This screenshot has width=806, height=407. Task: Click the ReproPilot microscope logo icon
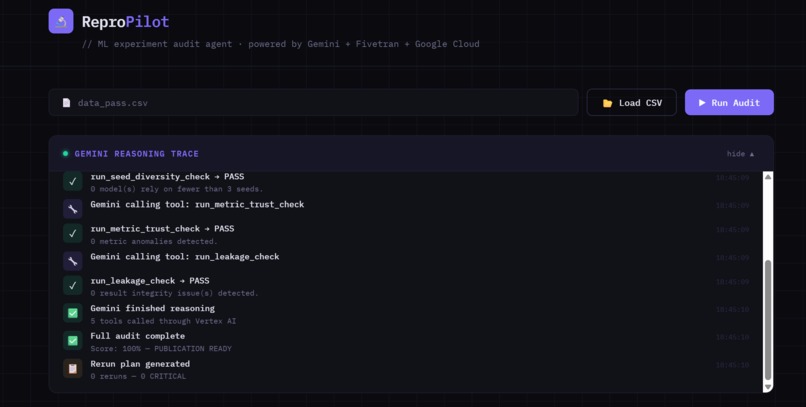[x=61, y=21]
